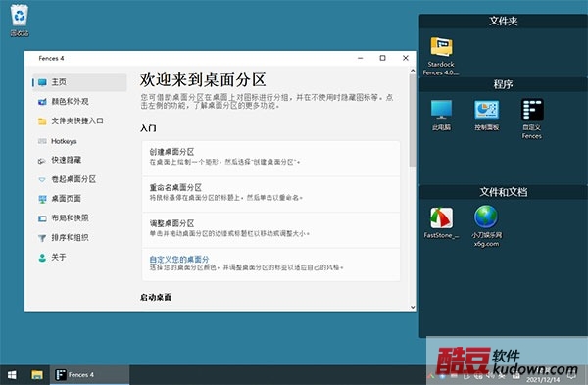Click the 调整桌面分区 card
Viewport: 588px width, 385px height.
point(270,230)
